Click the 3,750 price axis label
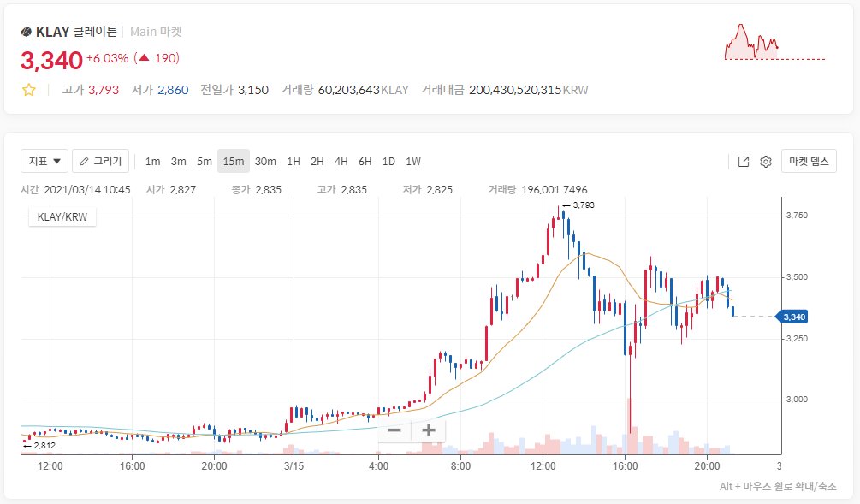The height and width of the screenshot is (504, 860). click(797, 216)
